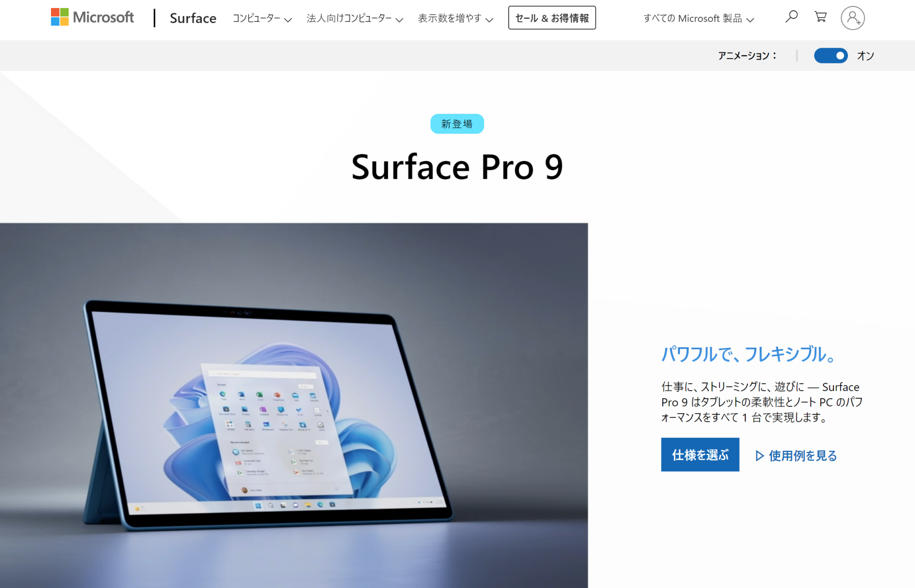Image resolution: width=915 pixels, height=588 pixels.
Task: Expand the 法人向けコンピューター dropdown
Action: 355,19
